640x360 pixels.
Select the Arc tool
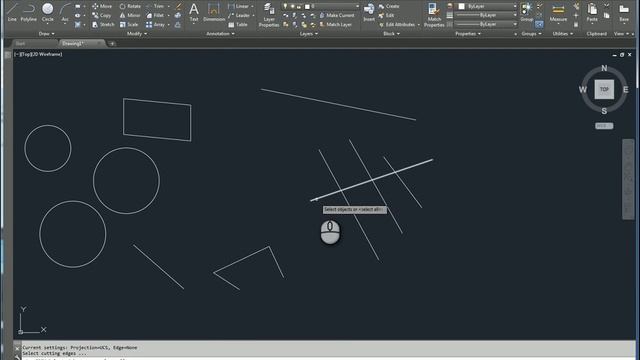coord(65,12)
